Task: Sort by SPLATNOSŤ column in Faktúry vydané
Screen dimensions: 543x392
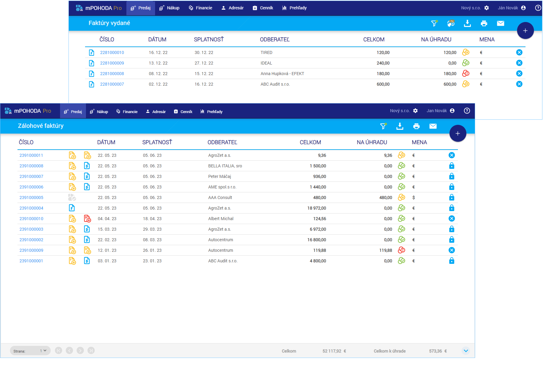Action: click(209, 40)
